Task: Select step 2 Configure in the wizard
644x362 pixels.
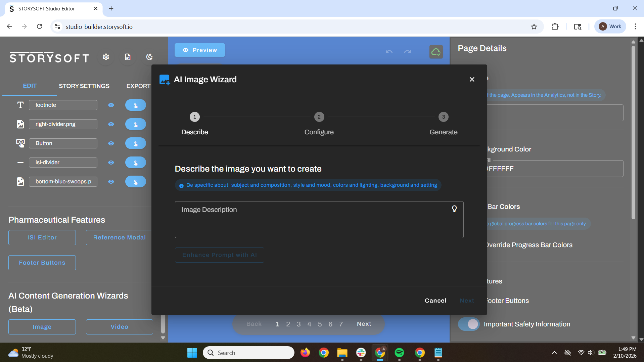Action: (319, 117)
